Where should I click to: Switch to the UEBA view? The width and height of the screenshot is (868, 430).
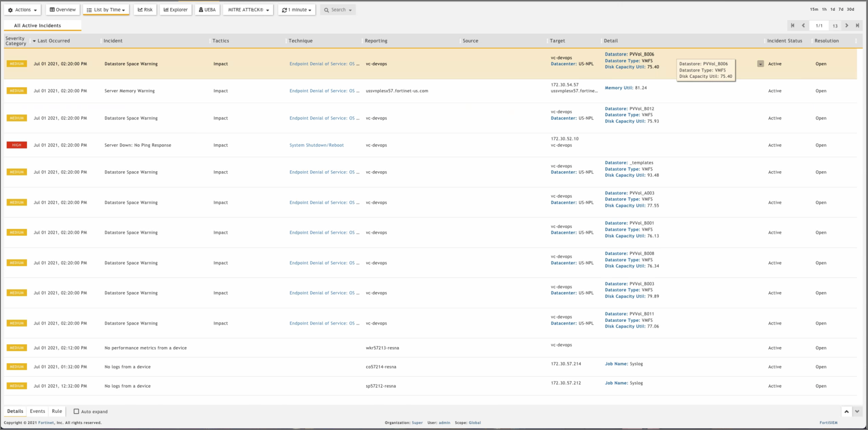pos(207,10)
